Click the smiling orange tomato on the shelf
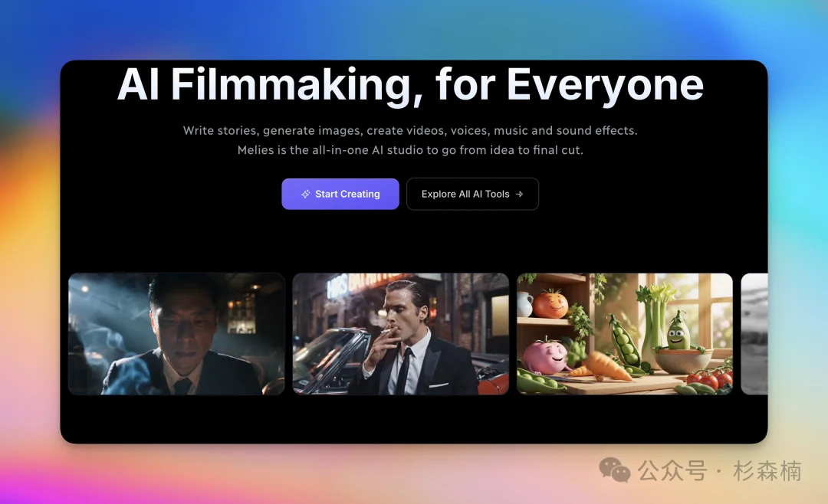The height and width of the screenshot is (504, 828). 550,303
